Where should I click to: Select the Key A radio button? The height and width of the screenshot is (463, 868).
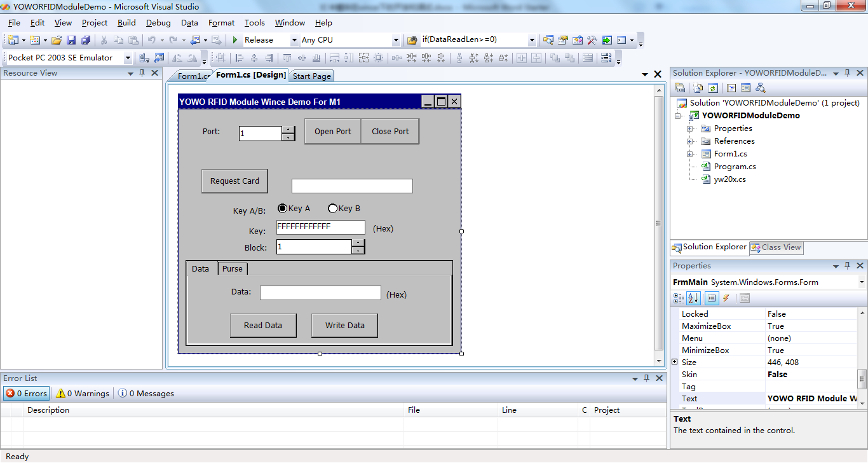tap(283, 209)
